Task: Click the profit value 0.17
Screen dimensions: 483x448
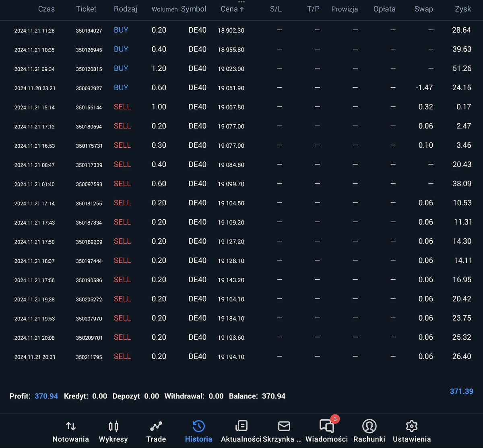Action: tap(464, 107)
